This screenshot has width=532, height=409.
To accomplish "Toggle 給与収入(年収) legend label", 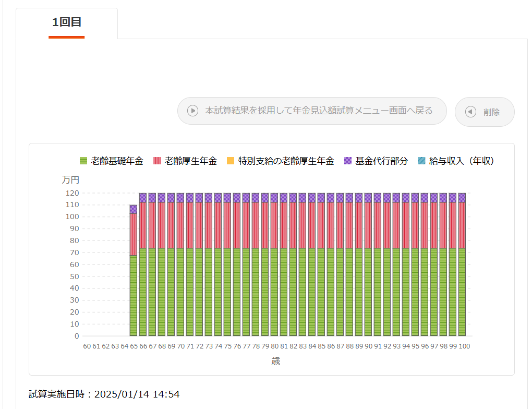I will coord(461,161).
